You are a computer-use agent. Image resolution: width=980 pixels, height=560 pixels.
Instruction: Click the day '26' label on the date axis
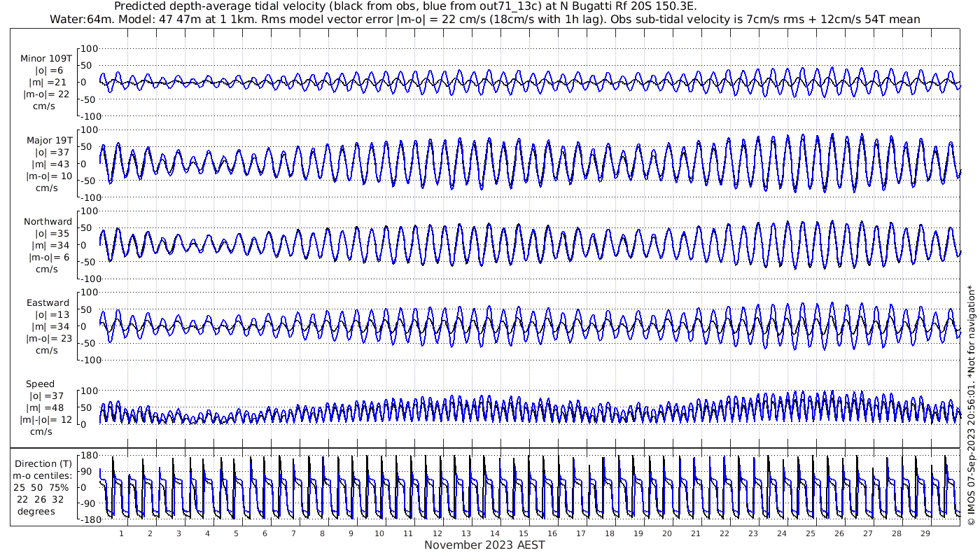839,533
